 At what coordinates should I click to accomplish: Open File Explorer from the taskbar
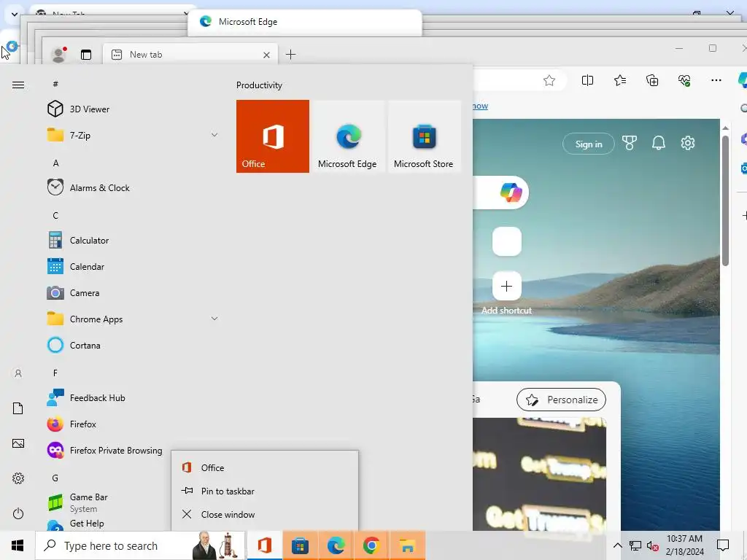coord(407,545)
